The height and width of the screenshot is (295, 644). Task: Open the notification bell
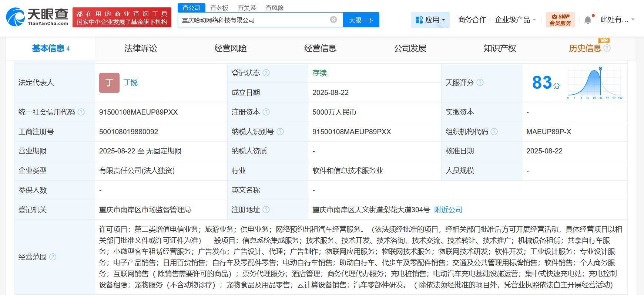point(588,20)
